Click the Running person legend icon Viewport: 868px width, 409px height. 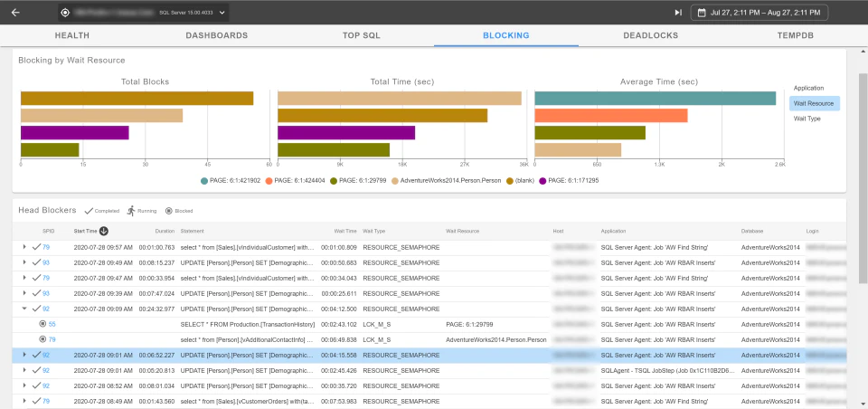click(131, 211)
